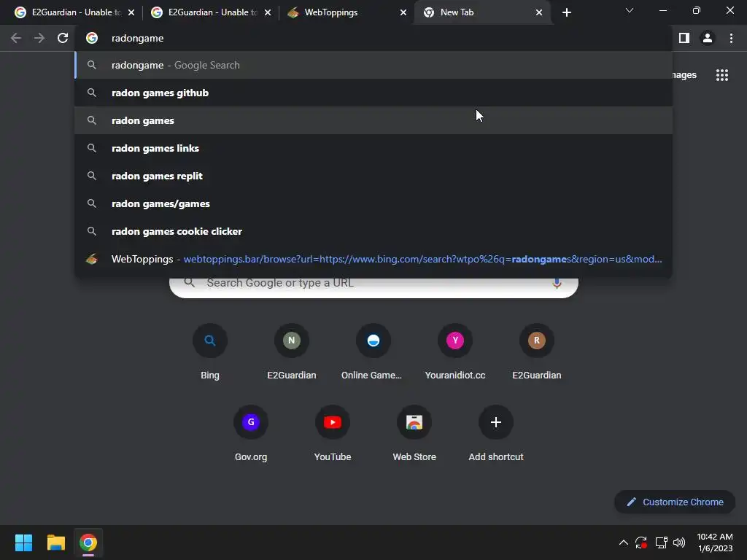The width and height of the screenshot is (747, 560).
Task: Click the Customize Chrome button
Action: click(x=675, y=502)
